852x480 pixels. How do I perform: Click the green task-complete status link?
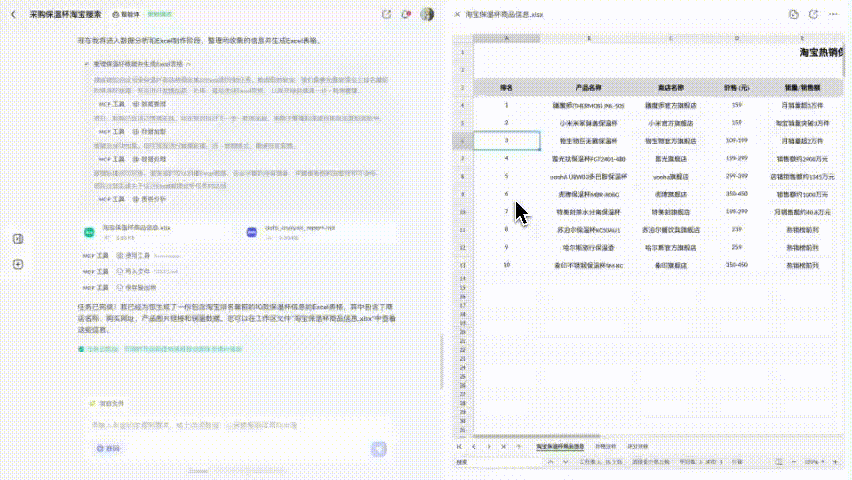[161, 349]
